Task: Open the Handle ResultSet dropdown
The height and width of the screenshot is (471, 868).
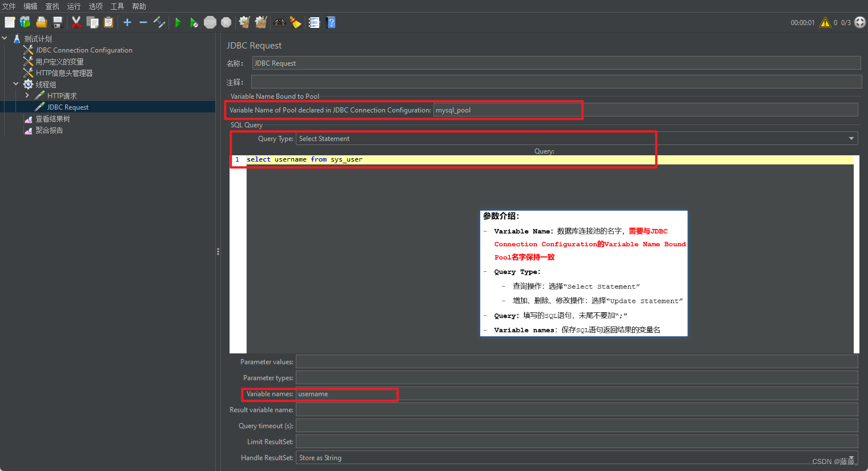Action: pos(577,458)
